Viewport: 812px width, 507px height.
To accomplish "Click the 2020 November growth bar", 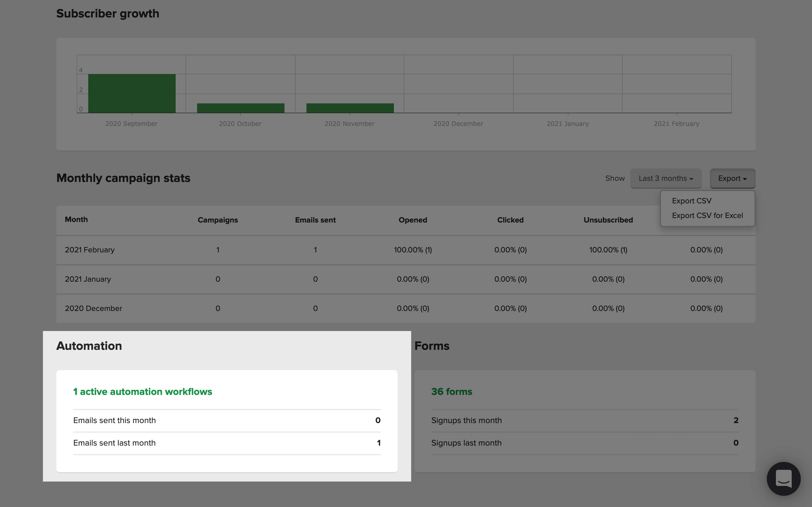I will [x=350, y=108].
